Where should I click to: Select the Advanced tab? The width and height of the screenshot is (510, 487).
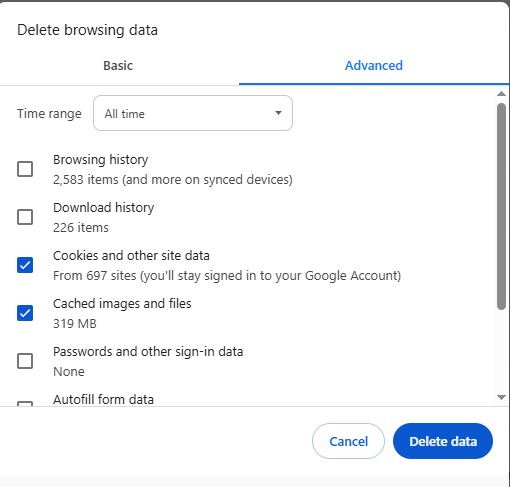tap(374, 66)
